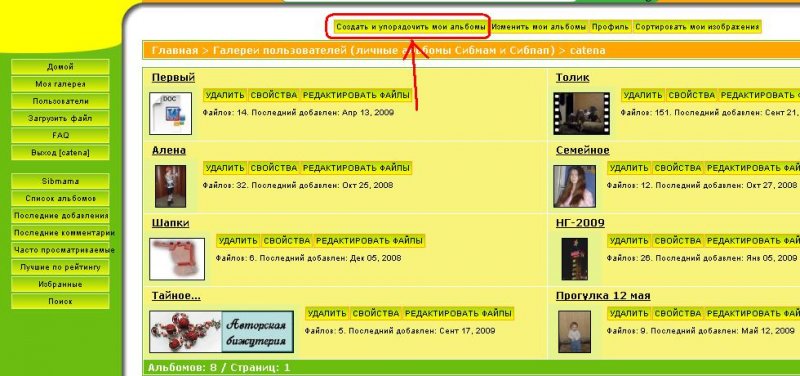Open СВОЙСТВА of the Алена album

[273, 168]
